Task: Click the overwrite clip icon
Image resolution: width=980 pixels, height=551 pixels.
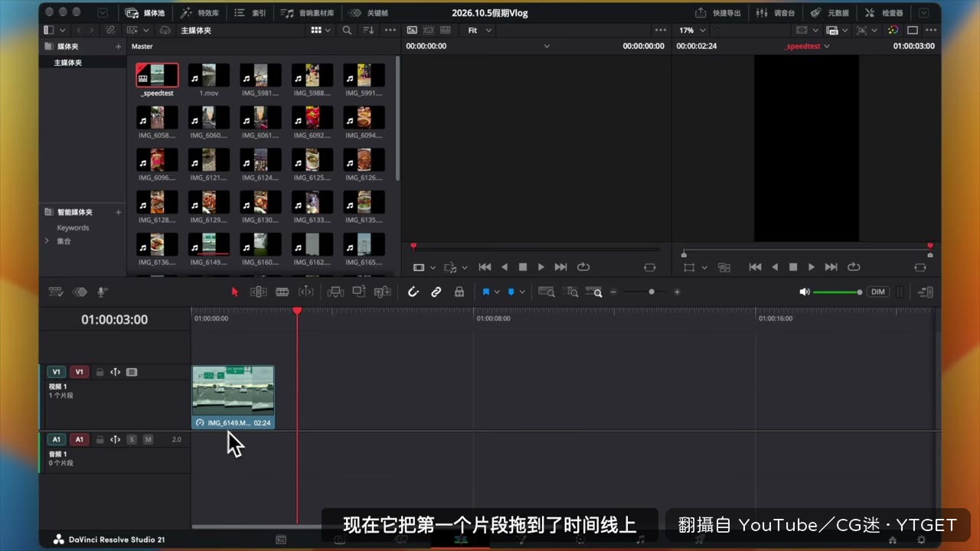Action: point(358,292)
